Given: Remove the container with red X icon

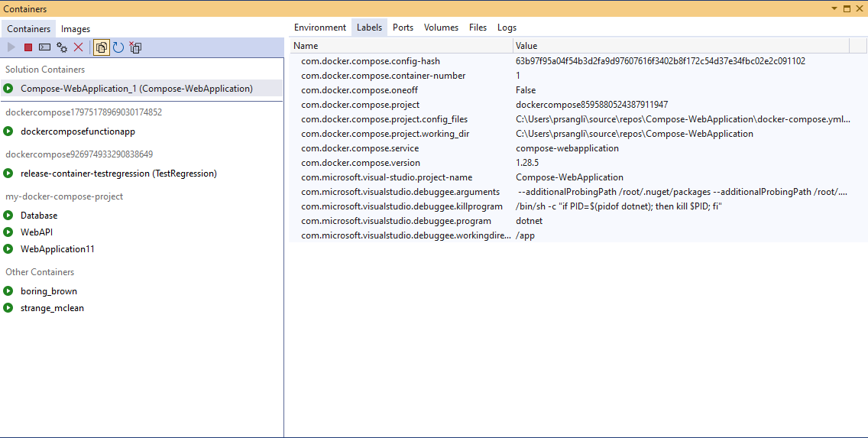Looking at the screenshot, I should (x=79, y=47).
